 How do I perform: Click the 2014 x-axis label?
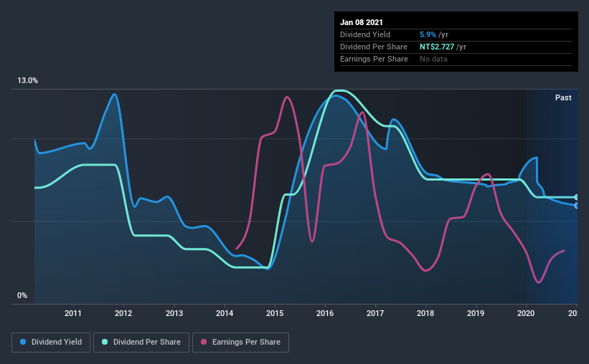click(x=225, y=313)
